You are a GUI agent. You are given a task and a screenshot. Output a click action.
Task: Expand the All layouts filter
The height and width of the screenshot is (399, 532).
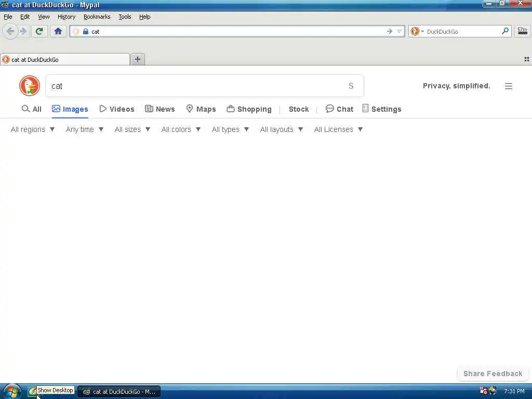(281, 129)
